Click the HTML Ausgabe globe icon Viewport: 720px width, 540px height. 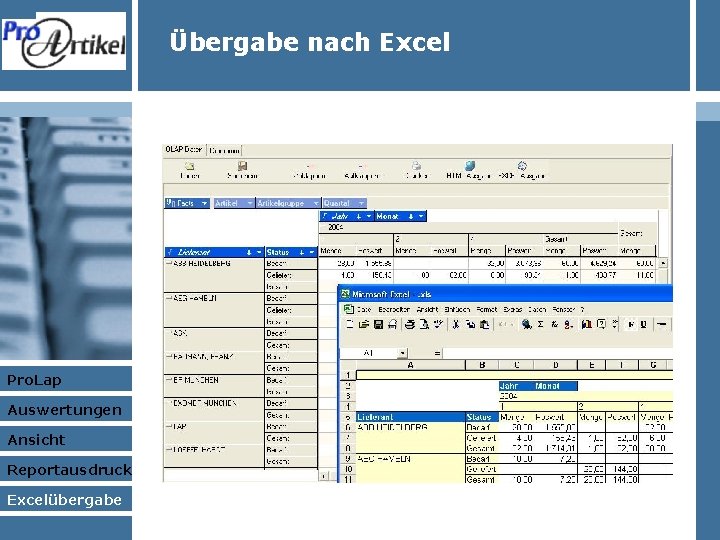470,166
